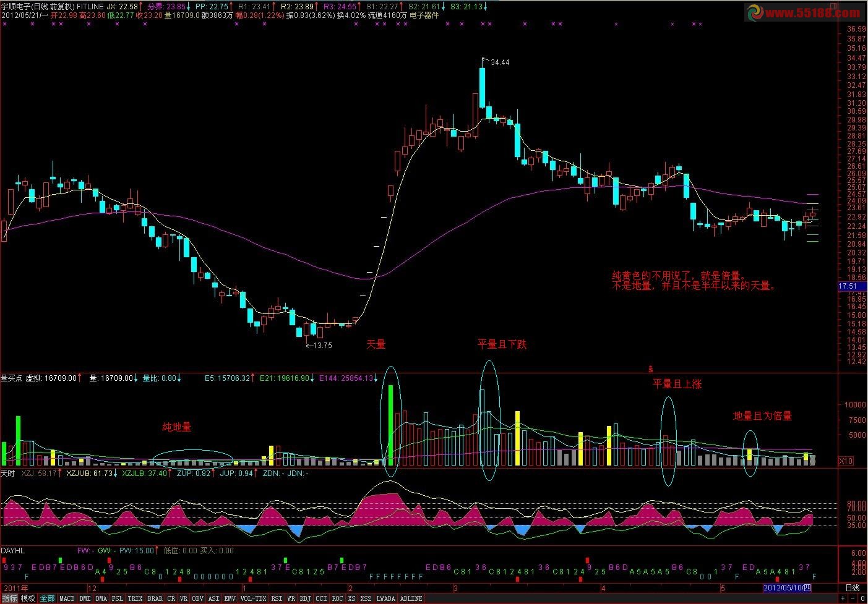The height and width of the screenshot is (604, 868).
Task: Click the 量买点 indicator name
Action: (11, 378)
